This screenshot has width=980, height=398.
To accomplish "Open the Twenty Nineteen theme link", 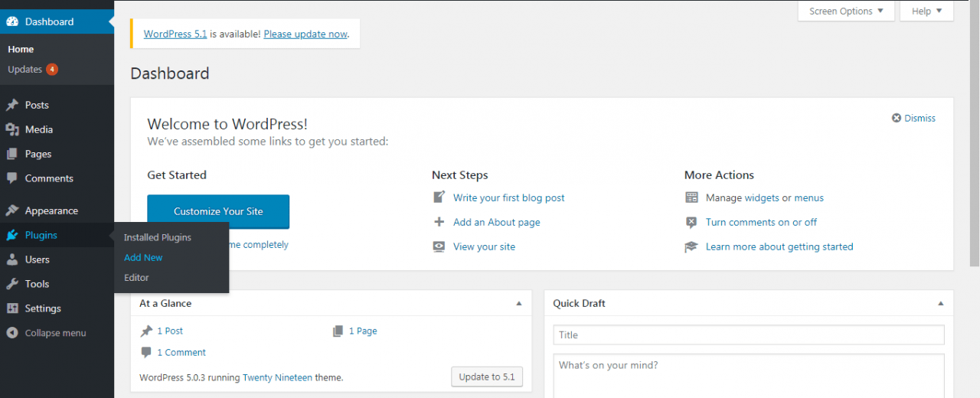I will [278, 377].
